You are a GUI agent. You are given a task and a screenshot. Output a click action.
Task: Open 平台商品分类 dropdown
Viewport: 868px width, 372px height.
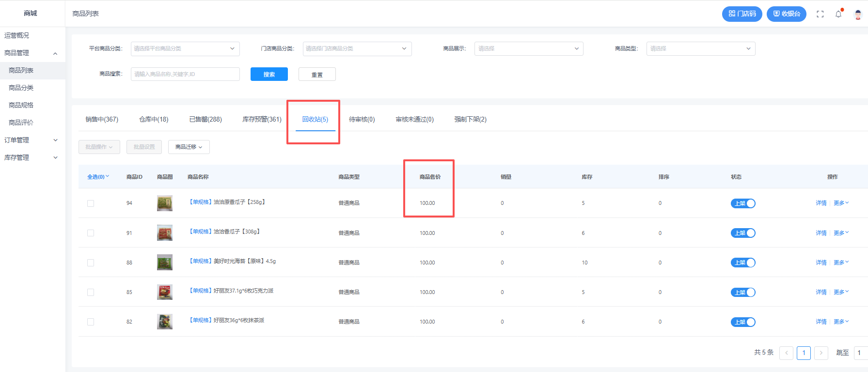click(x=185, y=48)
